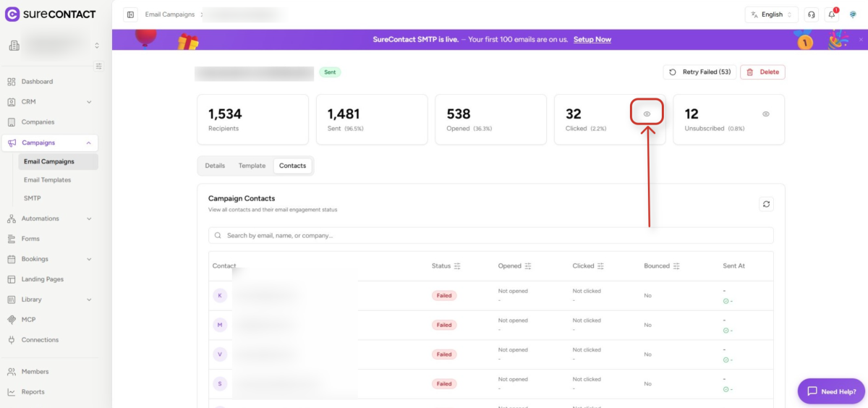Click the 1,481 Sent card
This screenshot has height=408, width=868.
(372, 119)
